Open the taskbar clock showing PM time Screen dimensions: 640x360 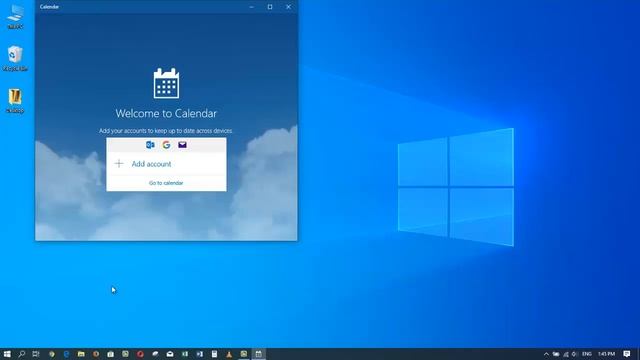(x=607, y=354)
